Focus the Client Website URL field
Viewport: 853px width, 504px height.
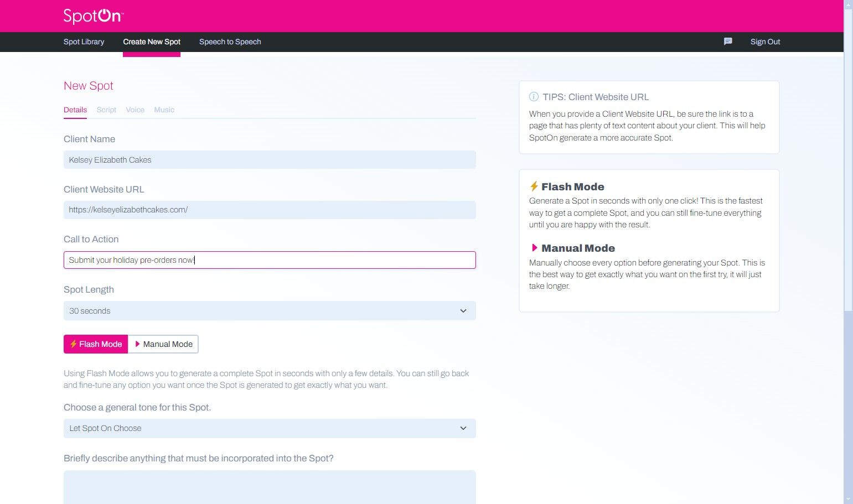(x=270, y=210)
